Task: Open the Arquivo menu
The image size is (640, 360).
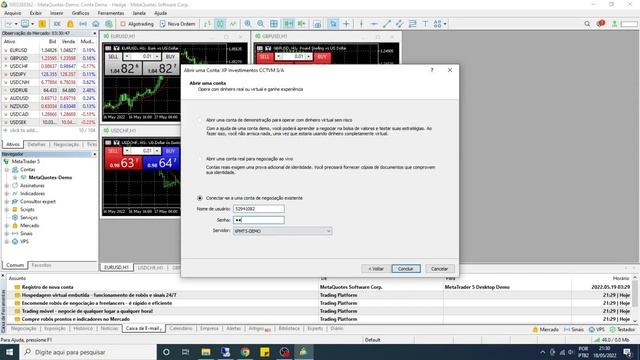Action: (13, 13)
